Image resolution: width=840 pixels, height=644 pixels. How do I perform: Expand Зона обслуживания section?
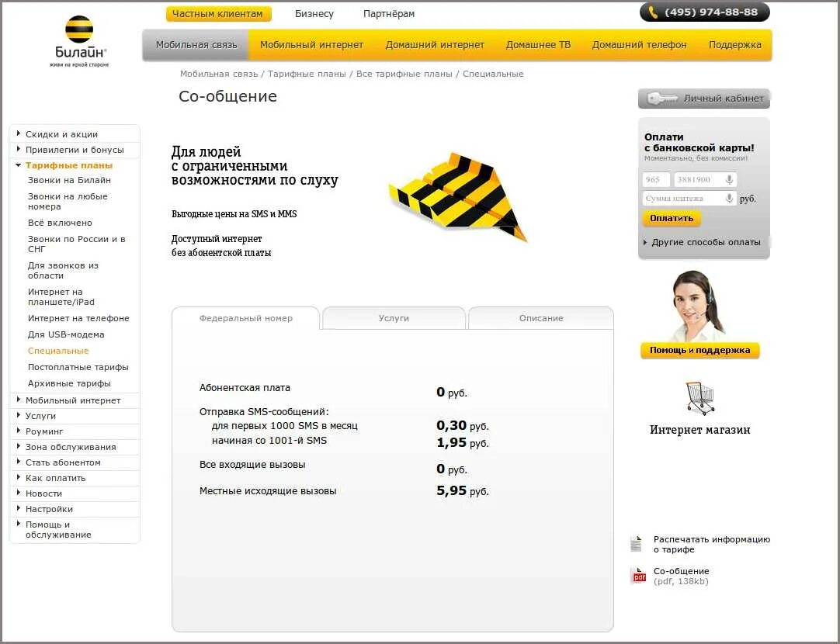point(18,446)
